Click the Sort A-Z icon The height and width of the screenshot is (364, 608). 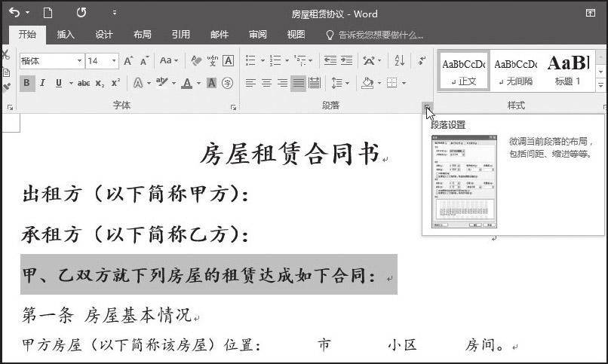(x=400, y=60)
